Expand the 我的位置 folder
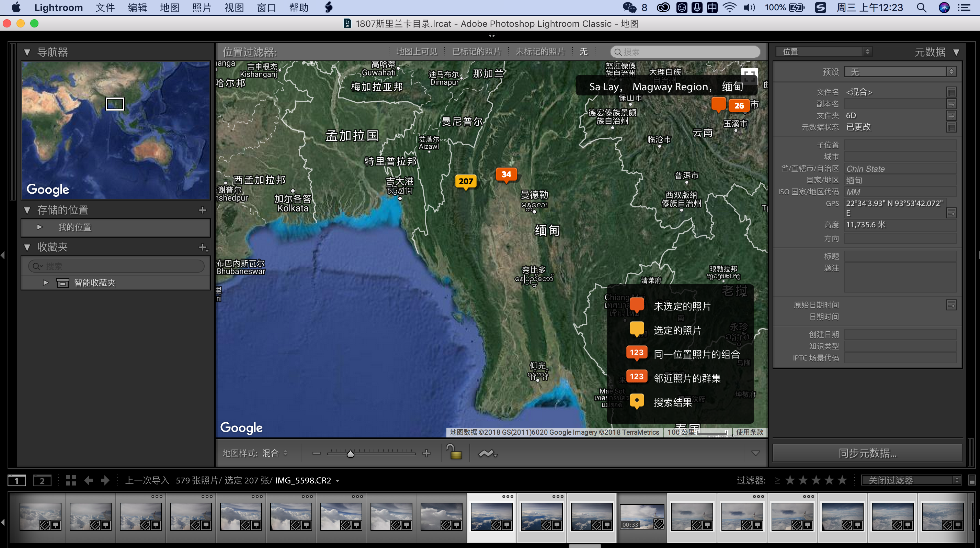 pyautogui.click(x=39, y=227)
